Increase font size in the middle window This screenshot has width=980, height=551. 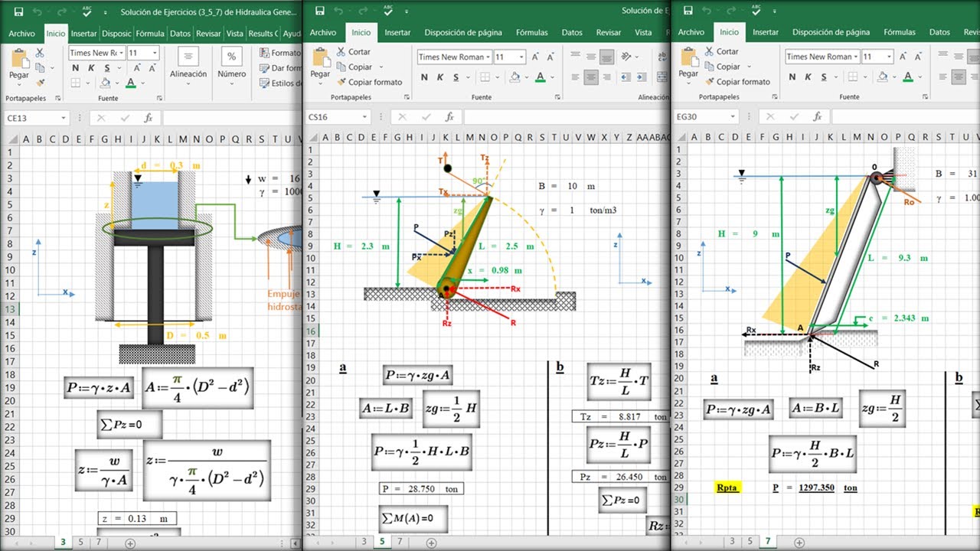point(536,57)
